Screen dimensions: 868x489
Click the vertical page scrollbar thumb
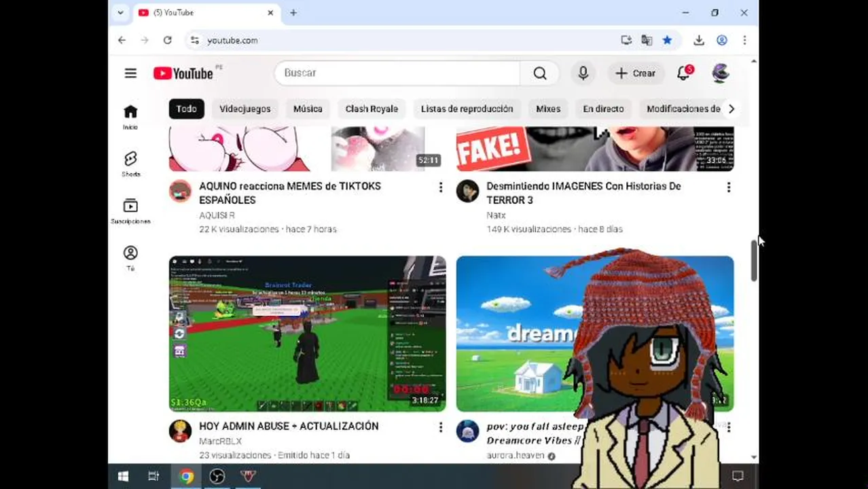(754, 260)
